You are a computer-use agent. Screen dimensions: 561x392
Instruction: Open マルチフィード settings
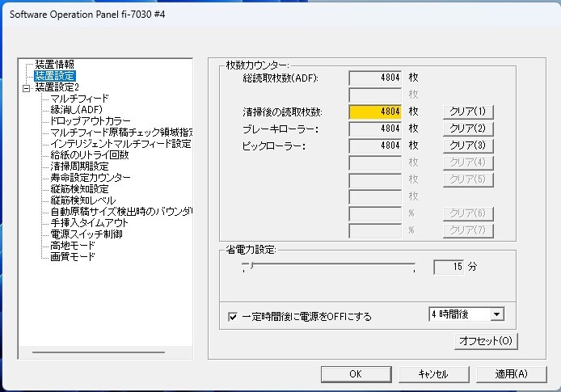tap(79, 99)
